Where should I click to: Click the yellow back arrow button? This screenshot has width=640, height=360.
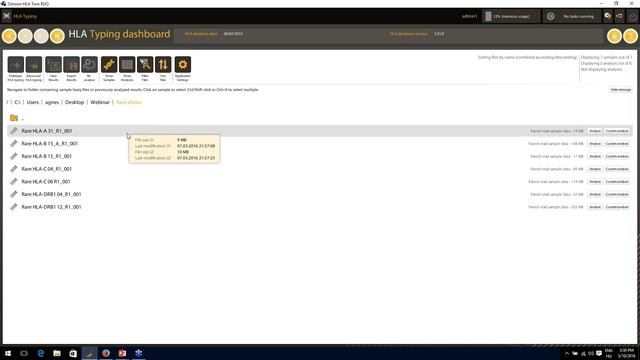tap(9, 36)
